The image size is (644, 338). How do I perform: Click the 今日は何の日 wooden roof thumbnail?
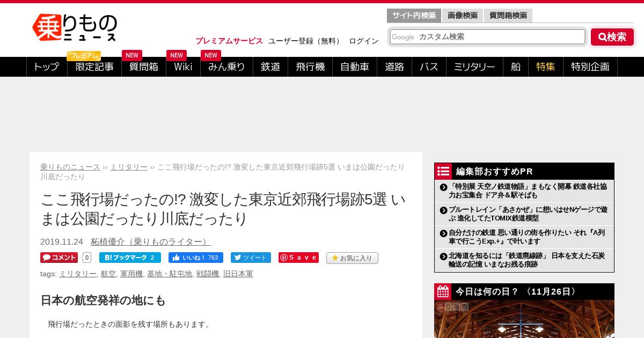tap(524, 319)
